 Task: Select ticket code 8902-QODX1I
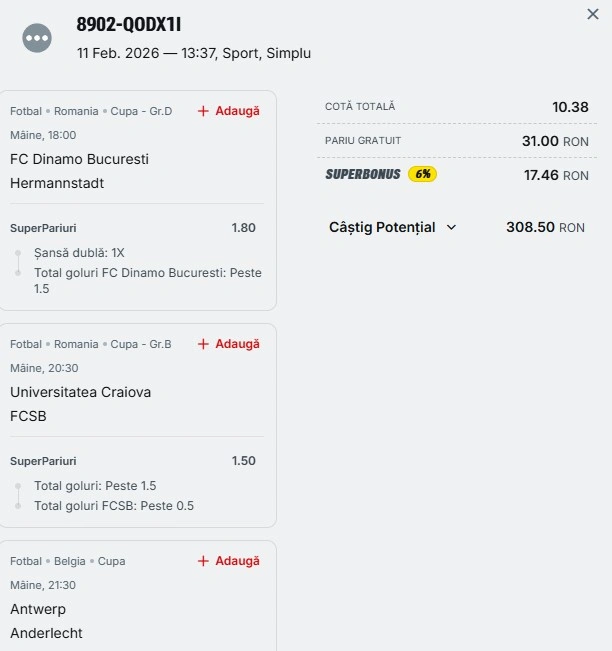point(129,25)
